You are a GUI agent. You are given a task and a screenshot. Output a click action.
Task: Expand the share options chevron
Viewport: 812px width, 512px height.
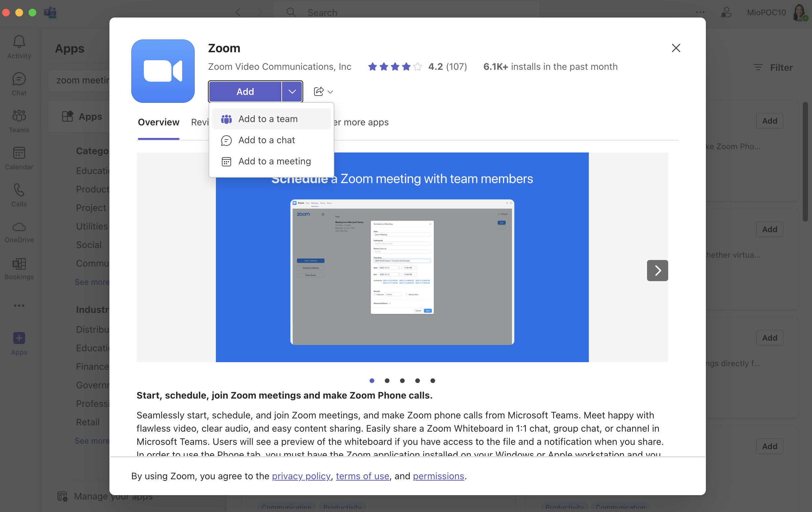point(331,92)
